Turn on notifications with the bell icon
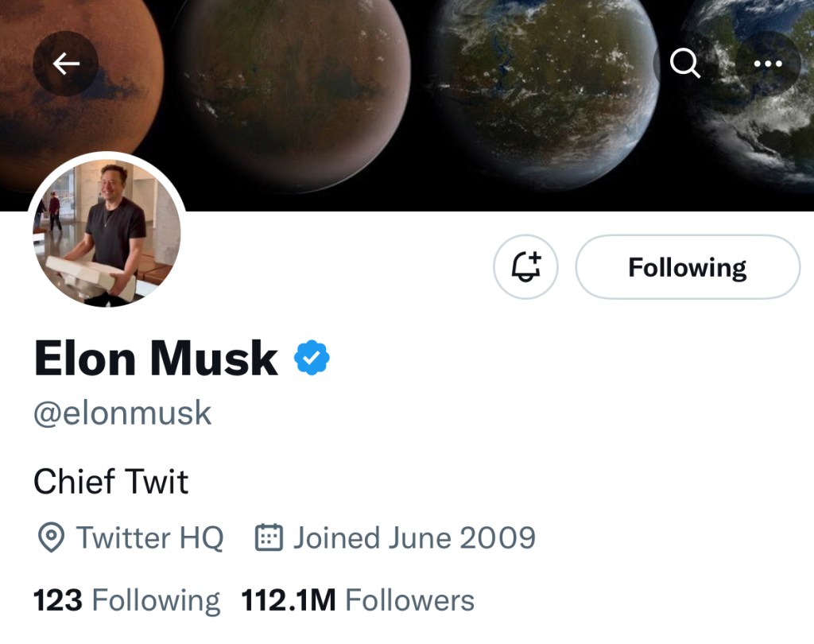Image resolution: width=814 pixels, height=644 pixels. (x=525, y=266)
